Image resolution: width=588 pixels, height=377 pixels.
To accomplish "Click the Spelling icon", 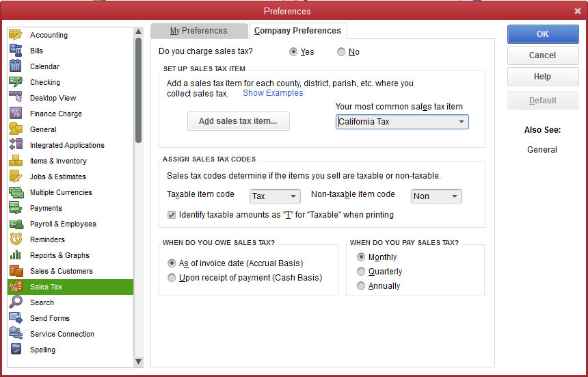I will click(x=16, y=349).
